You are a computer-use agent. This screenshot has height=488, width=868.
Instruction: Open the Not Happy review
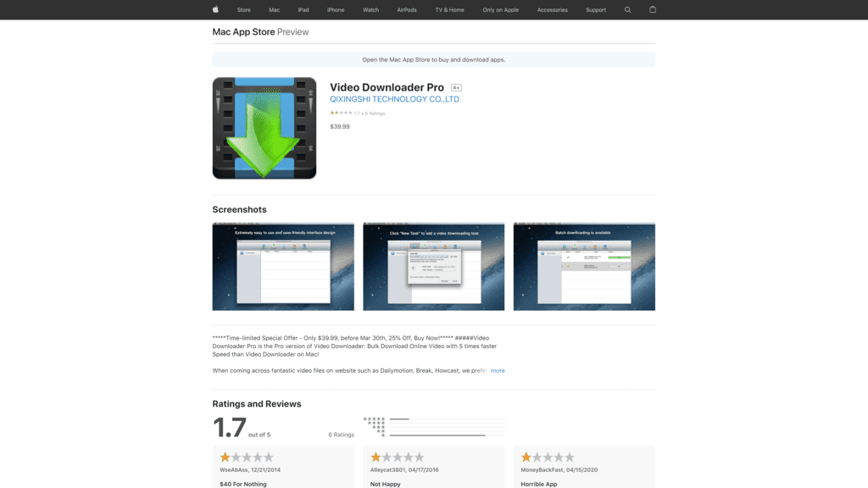(x=386, y=484)
